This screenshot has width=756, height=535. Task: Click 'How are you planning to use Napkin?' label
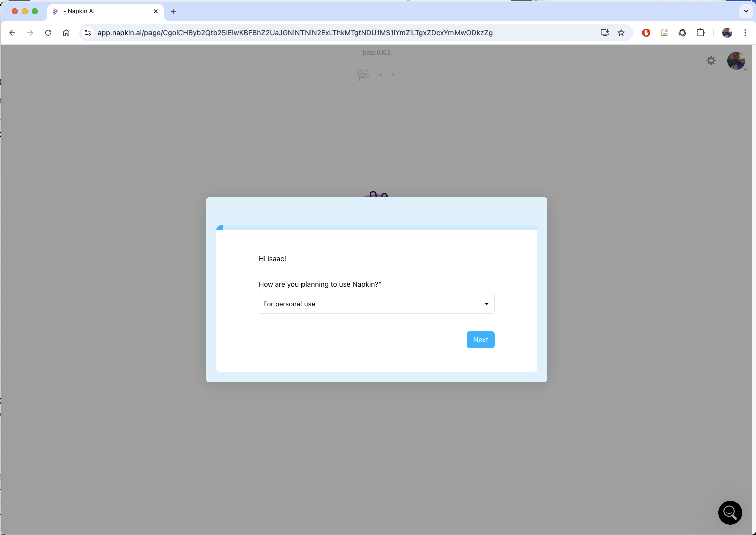click(320, 284)
